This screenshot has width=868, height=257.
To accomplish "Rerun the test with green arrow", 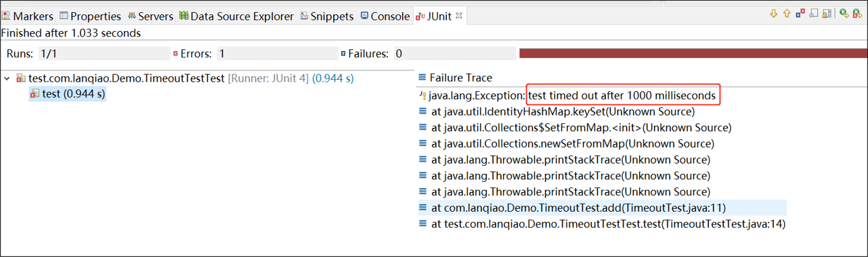I will click(x=844, y=13).
